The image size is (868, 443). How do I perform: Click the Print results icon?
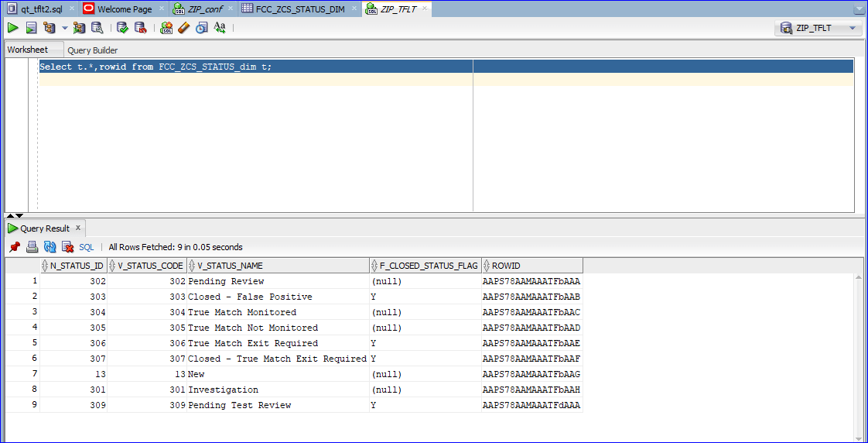tap(32, 247)
